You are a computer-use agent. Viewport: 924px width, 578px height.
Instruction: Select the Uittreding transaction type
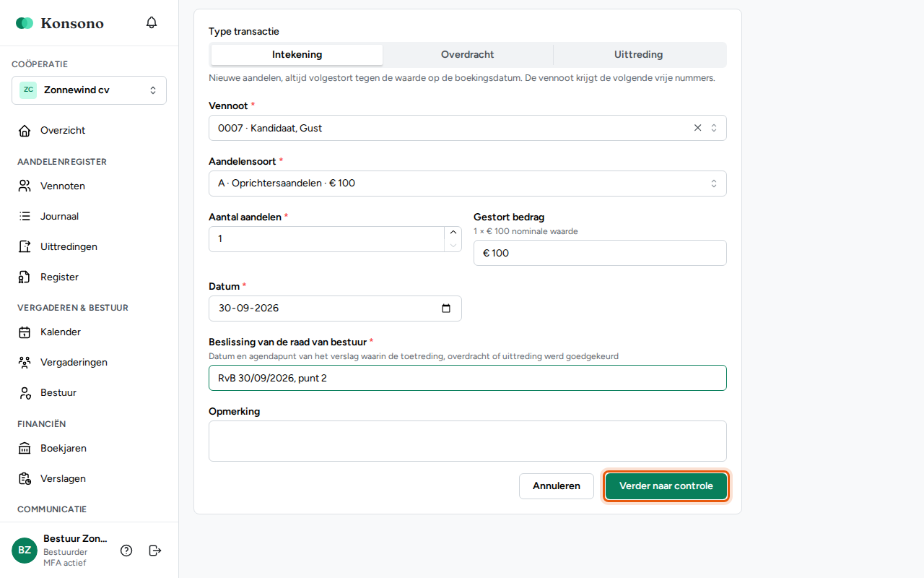639,55
